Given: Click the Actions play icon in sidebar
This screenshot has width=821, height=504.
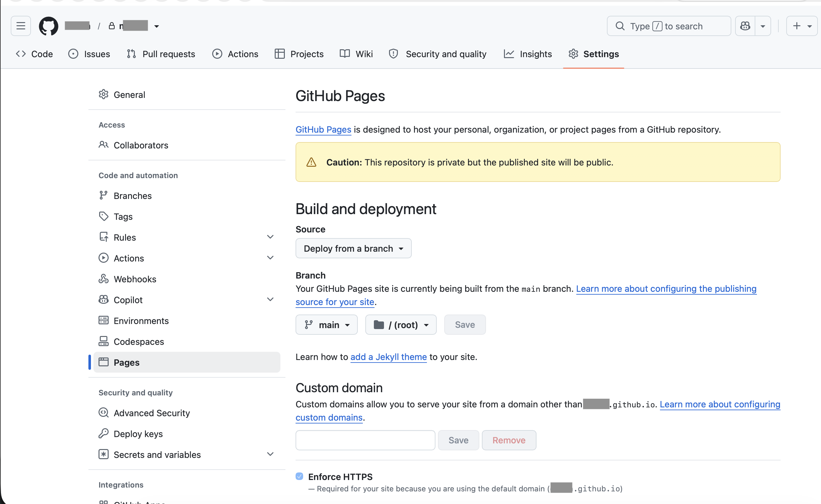Looking at the screenshot, I should click(103, 258).
